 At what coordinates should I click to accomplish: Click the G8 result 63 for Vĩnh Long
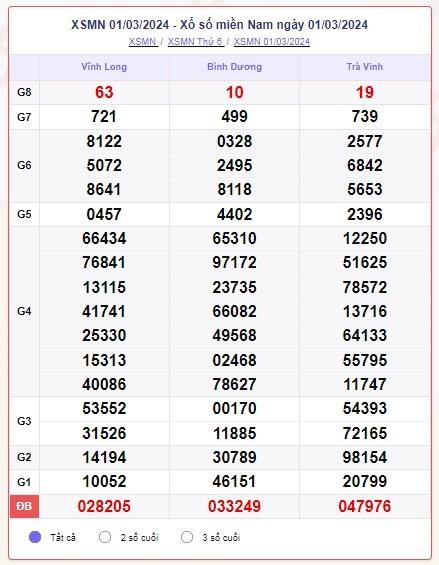[x=104, y=92]
